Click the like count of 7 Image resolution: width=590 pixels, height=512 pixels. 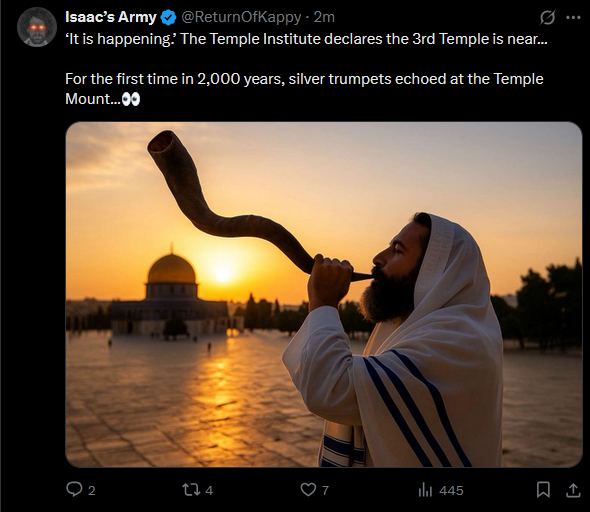325,490
